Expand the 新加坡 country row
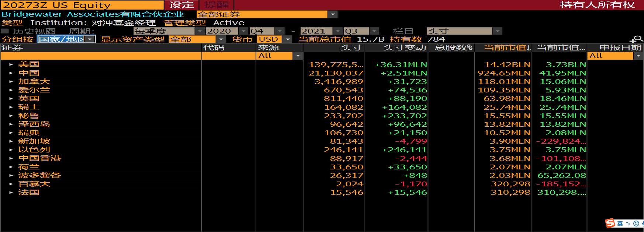 [x=11, y=141]
